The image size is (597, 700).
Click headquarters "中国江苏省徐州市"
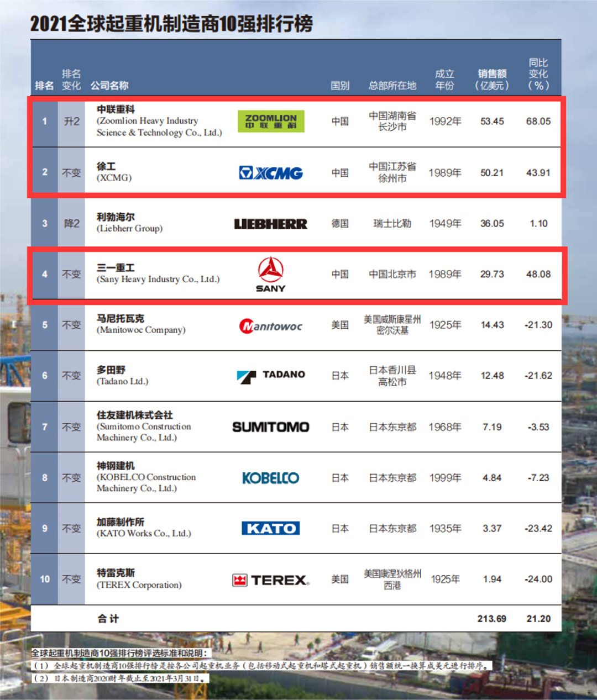(x=392, y=173)
